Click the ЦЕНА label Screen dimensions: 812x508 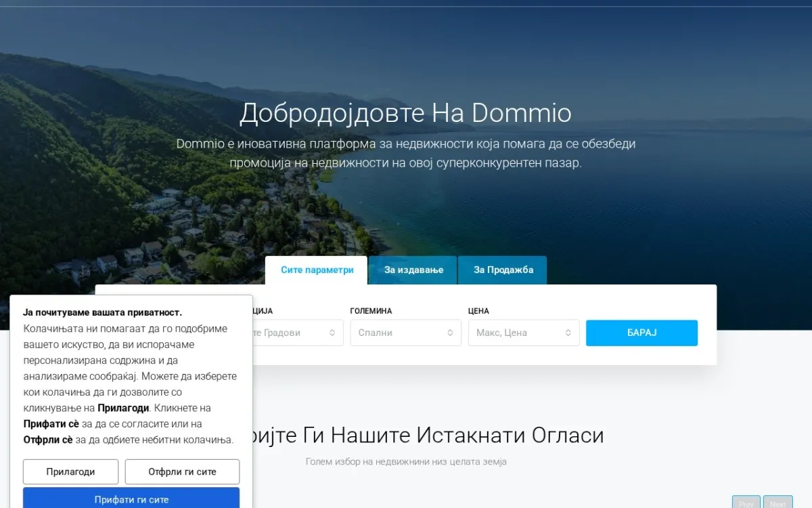click(478, 311)
